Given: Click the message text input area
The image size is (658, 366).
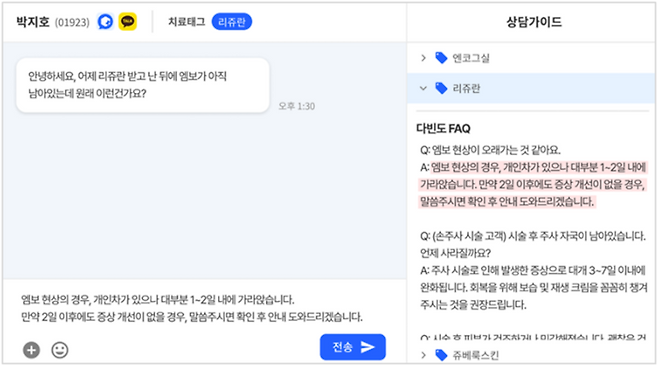Looking at the screenshot, I should (204, 308).
